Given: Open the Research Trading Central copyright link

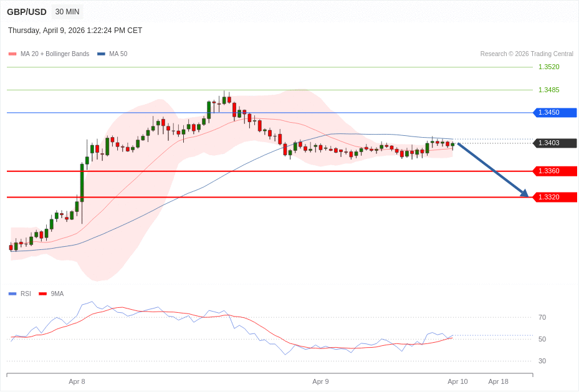Looking at the screenshot, I should click(526, 54).
